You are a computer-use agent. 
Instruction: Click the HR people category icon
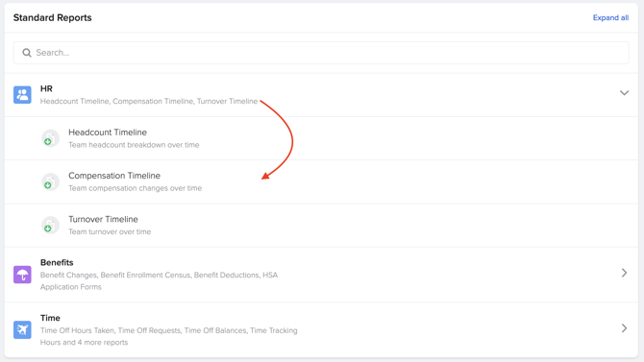(x=22, y=95)
